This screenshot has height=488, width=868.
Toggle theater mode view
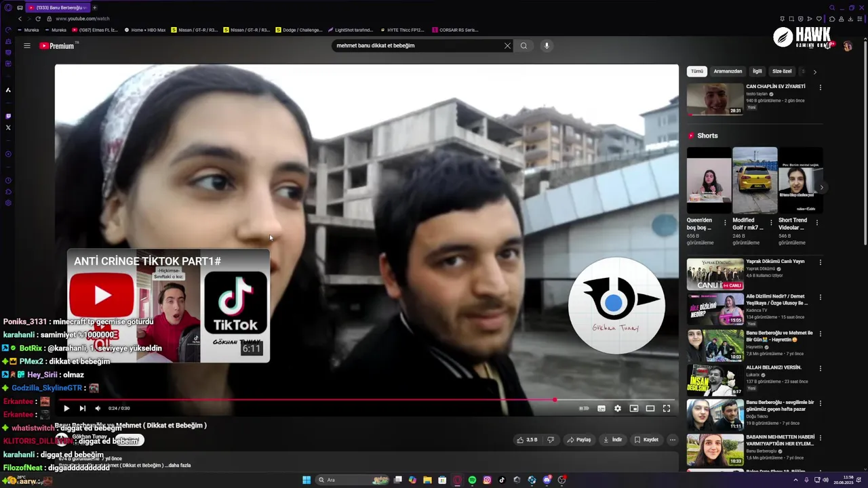pyautogui.click(x=650, y=408)
